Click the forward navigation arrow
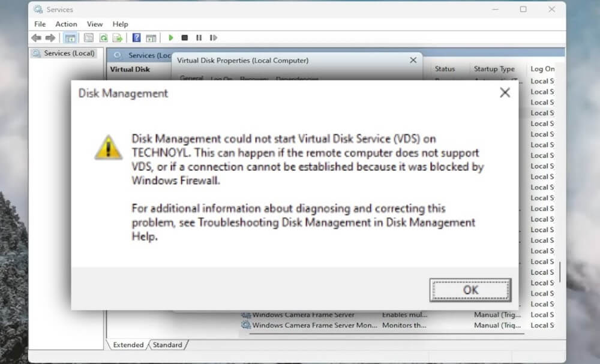 (x=51, y=37)
